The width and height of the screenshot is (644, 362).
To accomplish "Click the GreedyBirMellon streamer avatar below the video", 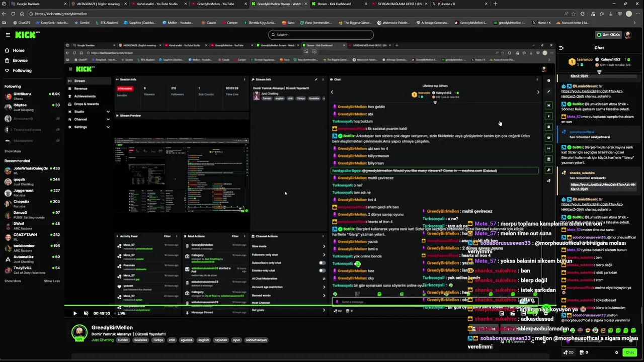I will click(79, 333).
